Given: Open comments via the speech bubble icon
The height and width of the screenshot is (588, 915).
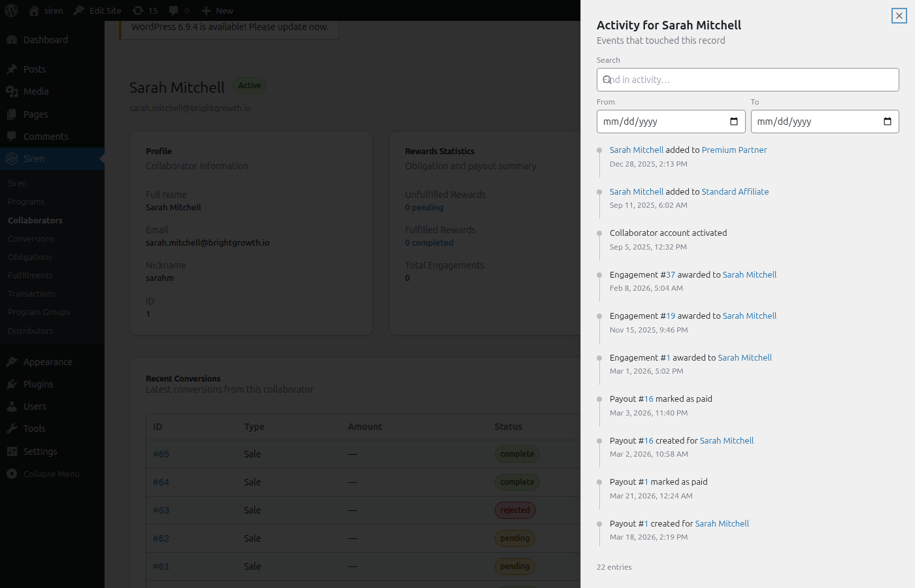Looking at the screenshot, I should 173,10.
